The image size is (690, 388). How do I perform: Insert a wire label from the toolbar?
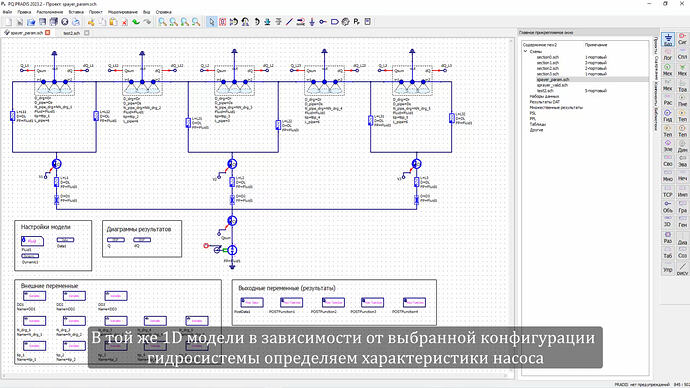point(301,22)
